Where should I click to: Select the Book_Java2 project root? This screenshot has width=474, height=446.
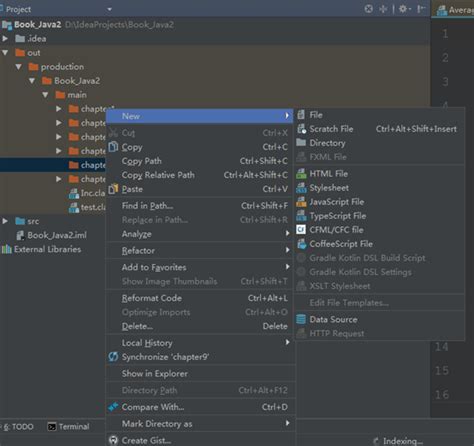point(37,25)
